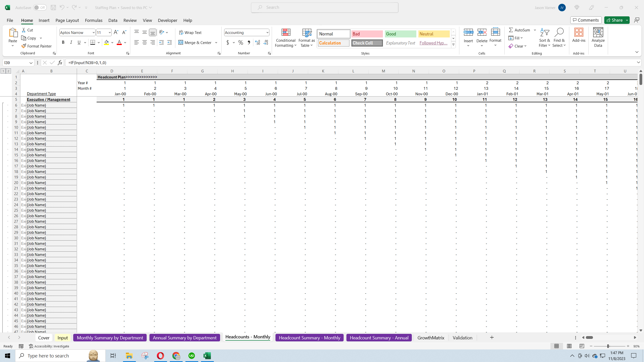Increase indent of cell contents
This screenshot has height=362, width=644.
170,42
